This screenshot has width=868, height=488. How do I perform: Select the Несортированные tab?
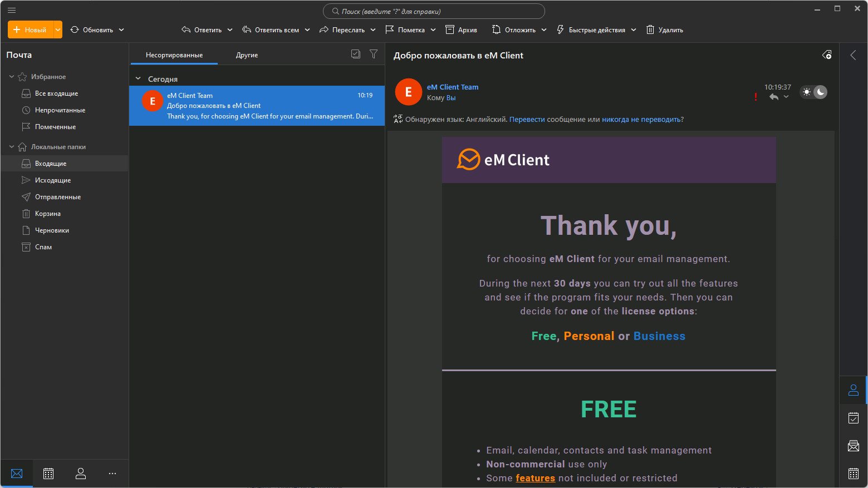(x=174, y=55)
